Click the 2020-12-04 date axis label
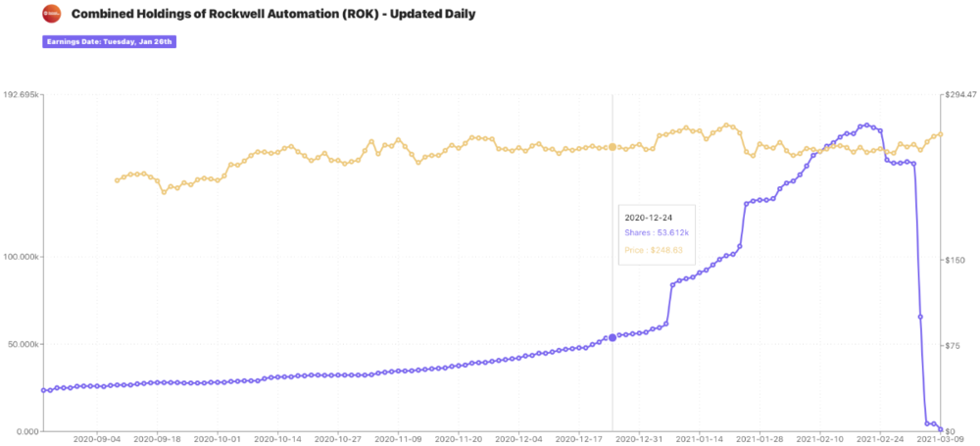 point(518,440)
